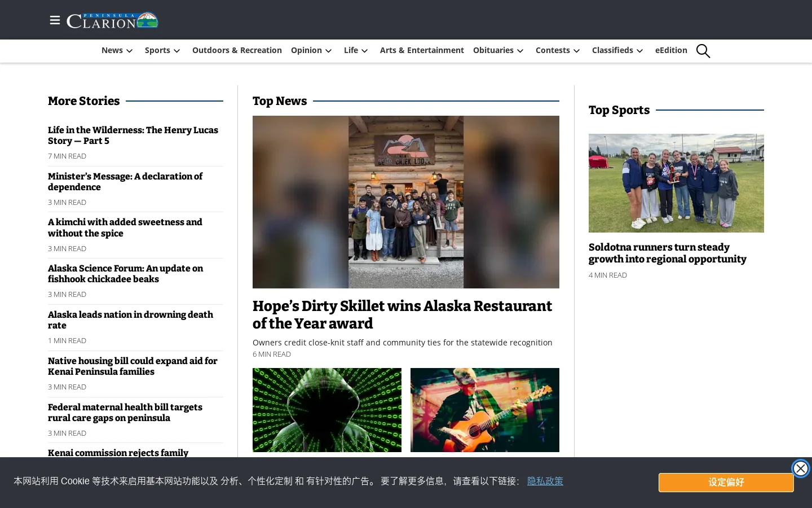Select the News menu label
The height and width of the screenshot is (508, 812).
(x=112, y=50)
